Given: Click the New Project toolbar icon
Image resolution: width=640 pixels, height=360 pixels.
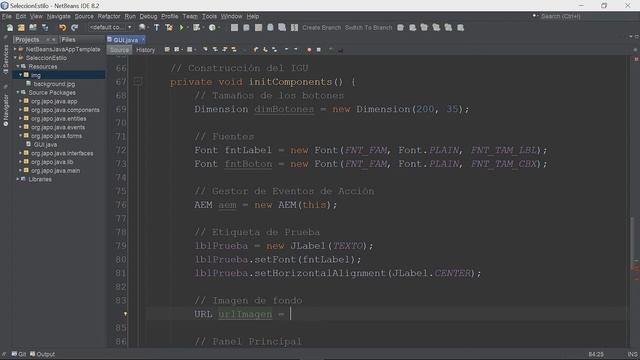Looking at the screenshot, I should point(21,28).
